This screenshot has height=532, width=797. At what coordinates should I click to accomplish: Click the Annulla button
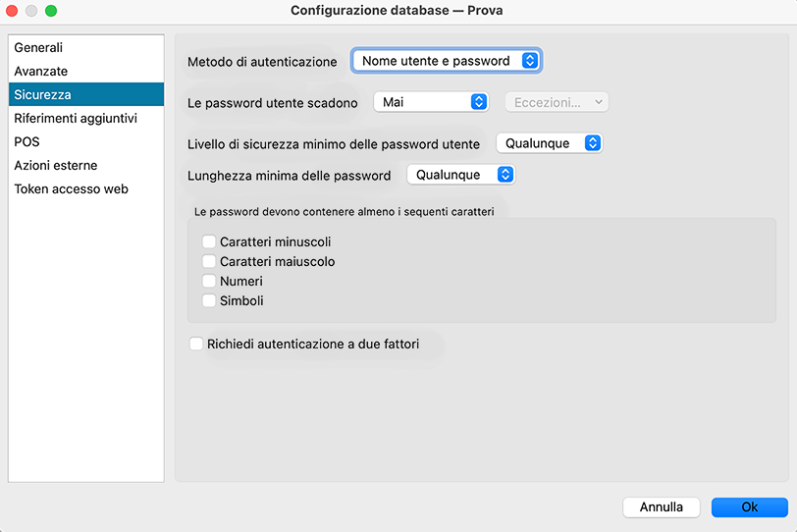coord(661,507)
